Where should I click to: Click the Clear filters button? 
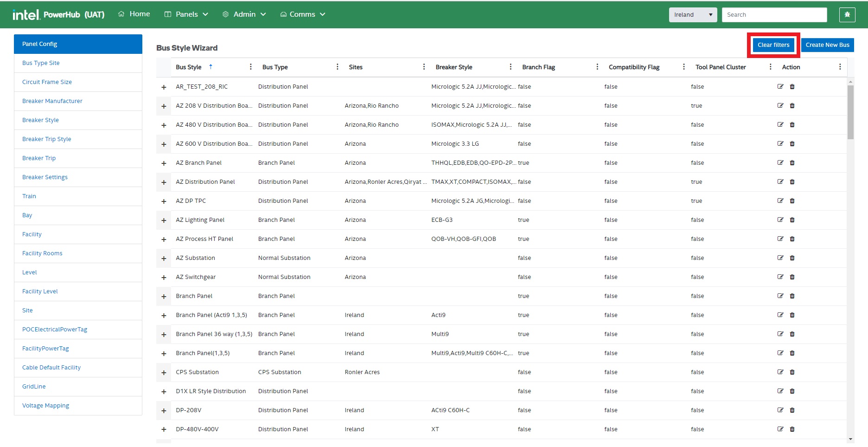pyautogui.click(x=773, y=45)
